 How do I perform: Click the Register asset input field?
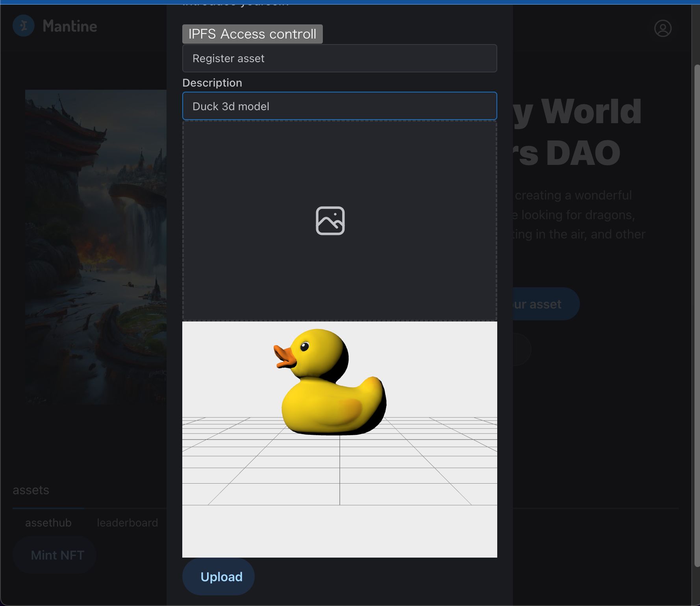tap(339, 58)
